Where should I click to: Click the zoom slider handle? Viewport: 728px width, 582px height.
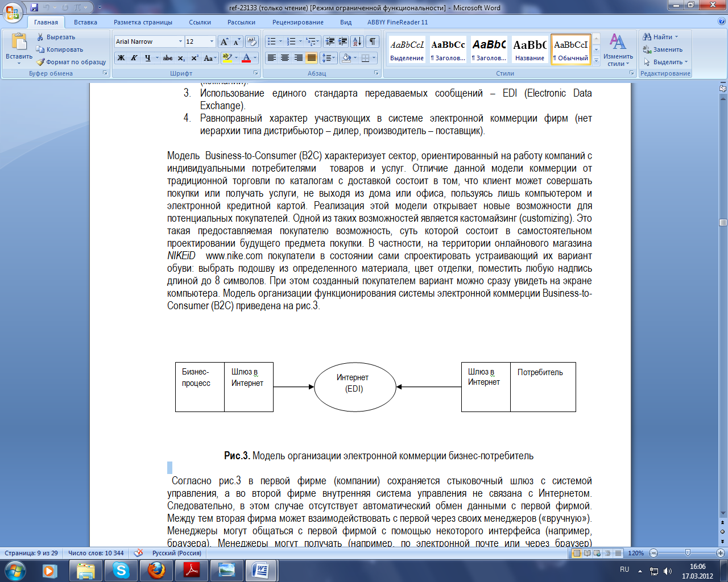[688, 552]
